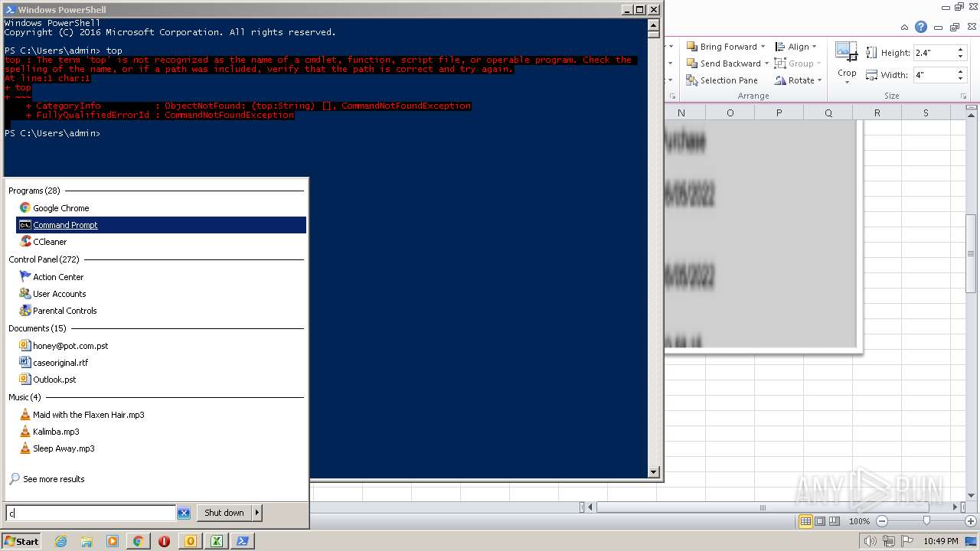Click the Action Center flag tray icon

907,541
